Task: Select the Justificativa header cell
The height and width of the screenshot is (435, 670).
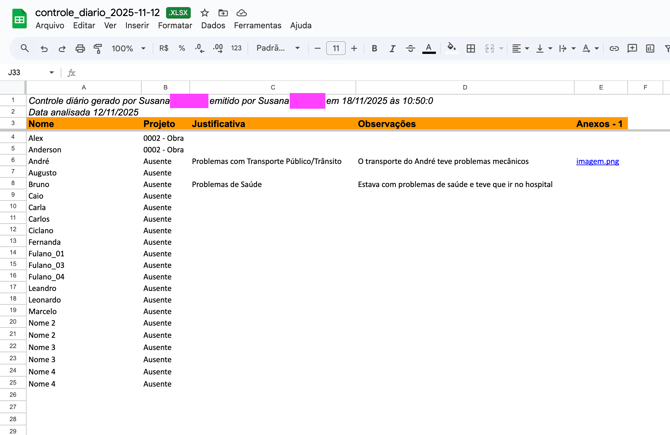Action: [x=272, y=124]
